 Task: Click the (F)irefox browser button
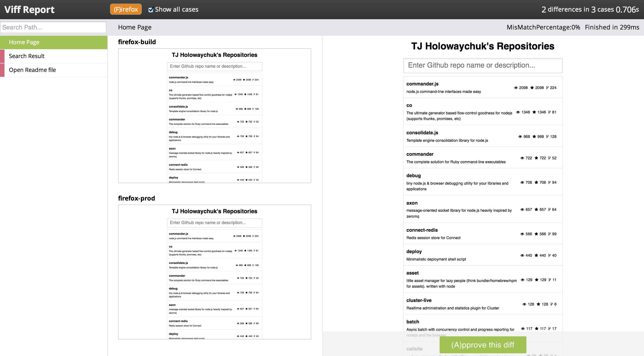[x=126, y=9]
